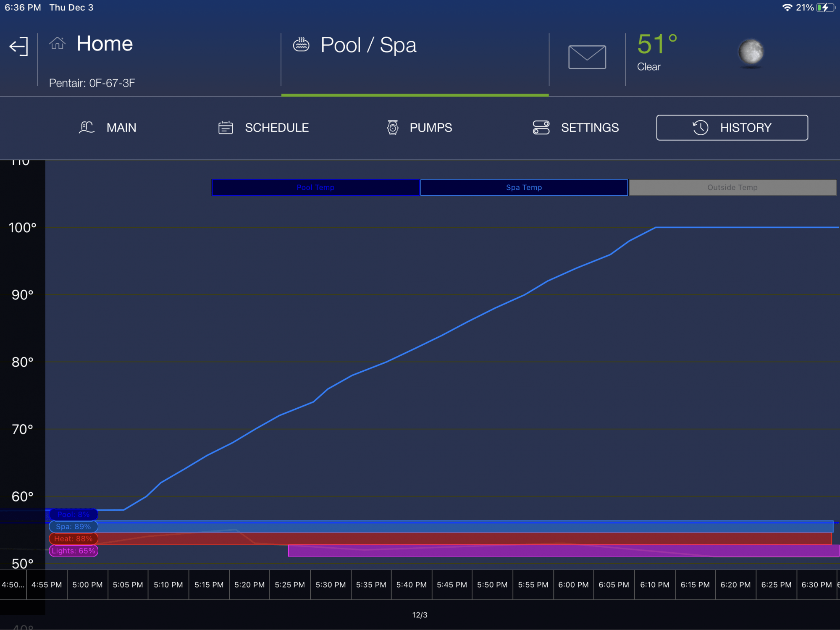Select the Home header label
840x630 pixels.
pyautogui.click(x=105, y=44)
